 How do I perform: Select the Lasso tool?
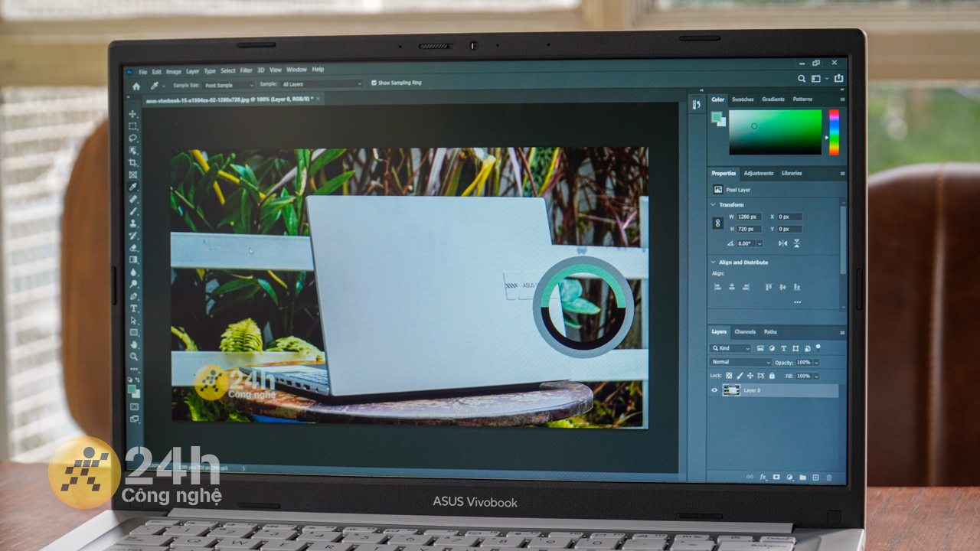[x=133, y=139]
